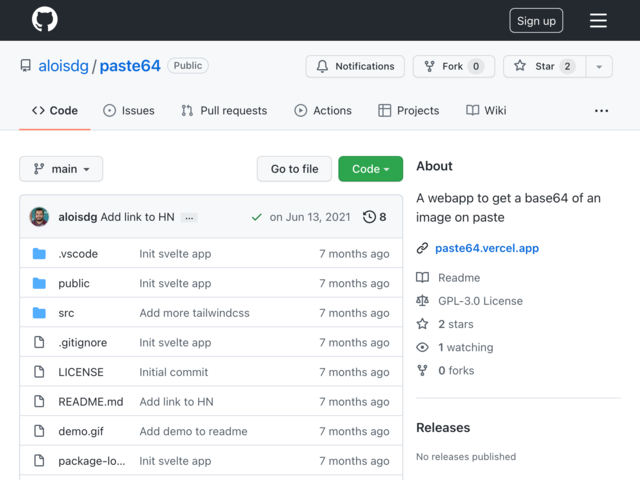Click the GitHub octocat logo
Viewport: 640px width, 480px height.
45,19
